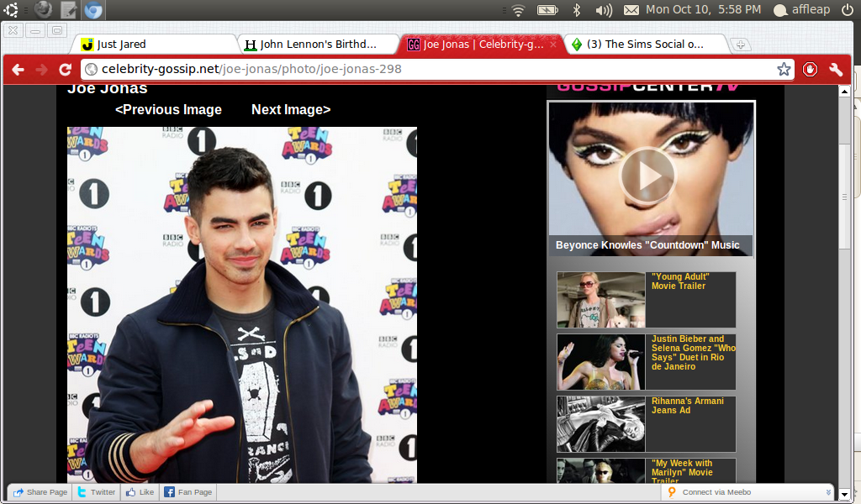Open the Young Adult trailer thumbnail
The image size is (861, 504).
(x=600, y=300)
